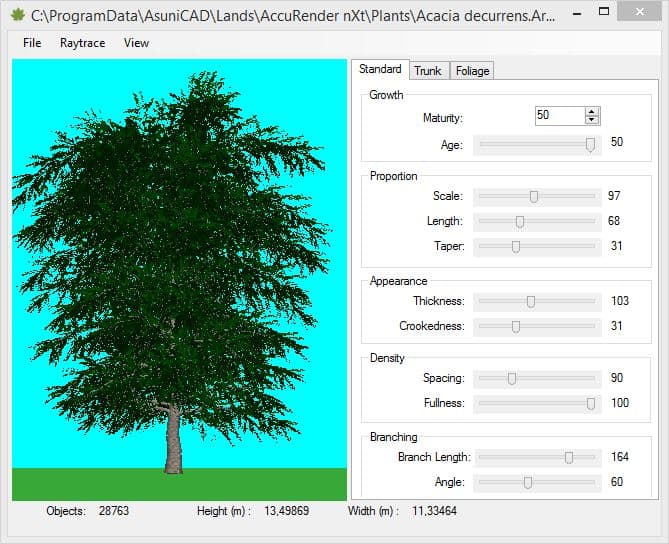Click the Density group label
The width and height of the screenshot is (669, 544).
[x=387, y=358]
